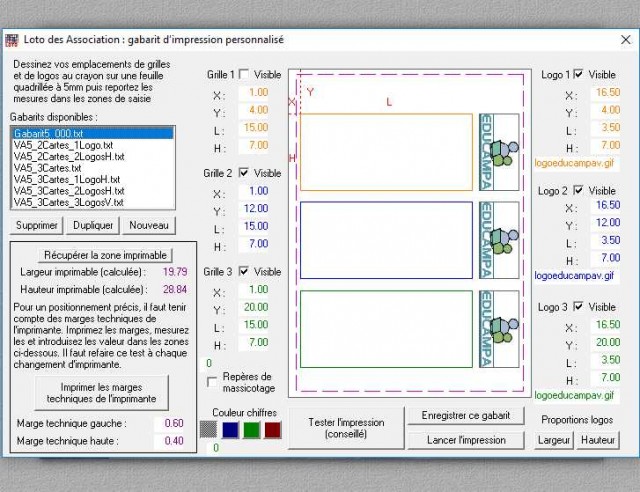Choose the blue digit color swatch
This screenshot has width=640, height=492.
230,429
